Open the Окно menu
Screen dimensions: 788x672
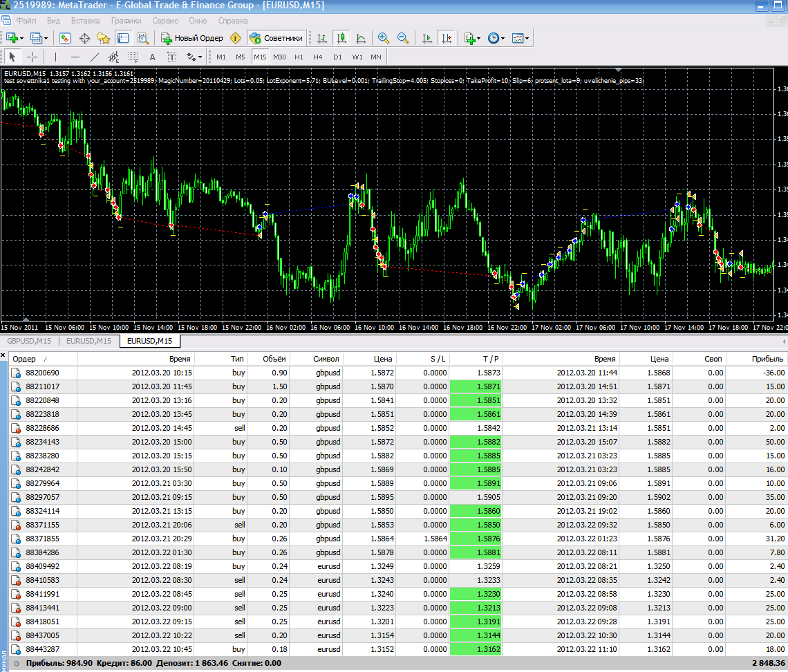[198, 21]
